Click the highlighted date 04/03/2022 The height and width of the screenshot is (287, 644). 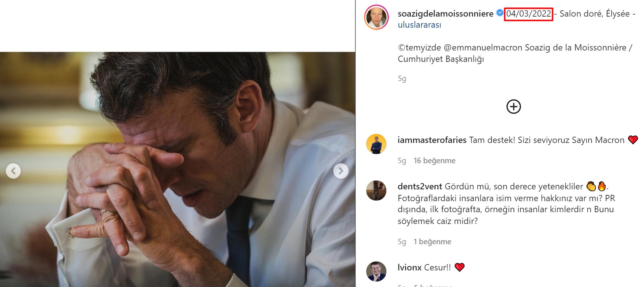click(528, 14)
